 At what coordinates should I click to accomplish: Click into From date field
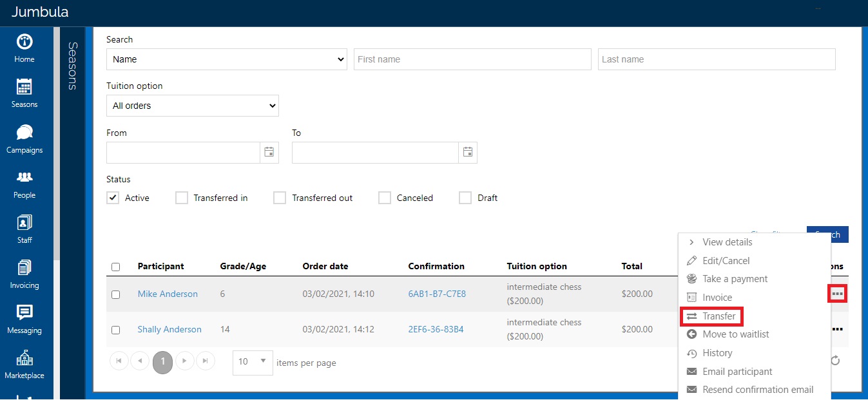click(184, 153)
